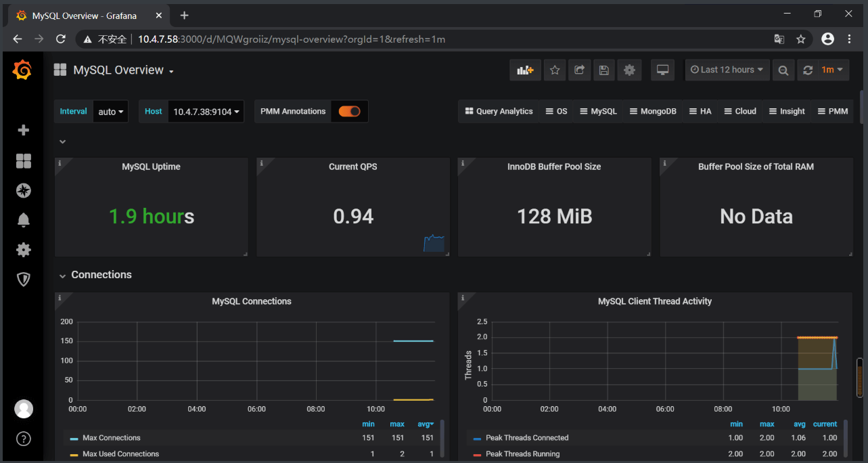Open the OS dashboards menu
This screenshot has height=463, width=868.
tap(556, 112)
